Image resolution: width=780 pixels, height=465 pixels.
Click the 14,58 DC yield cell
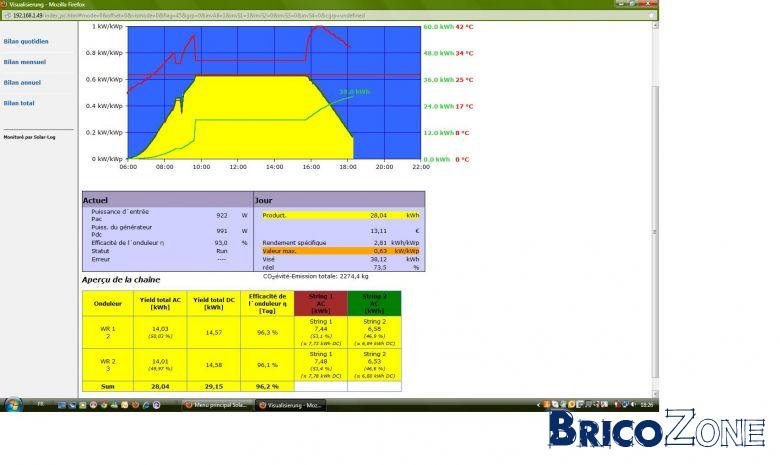tap(214, 365)
